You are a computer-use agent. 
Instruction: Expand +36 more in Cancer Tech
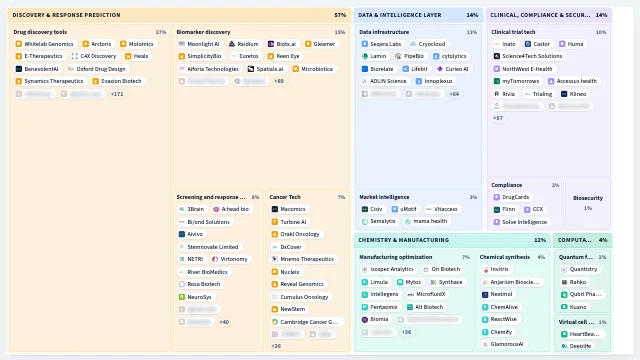(276, 346)
